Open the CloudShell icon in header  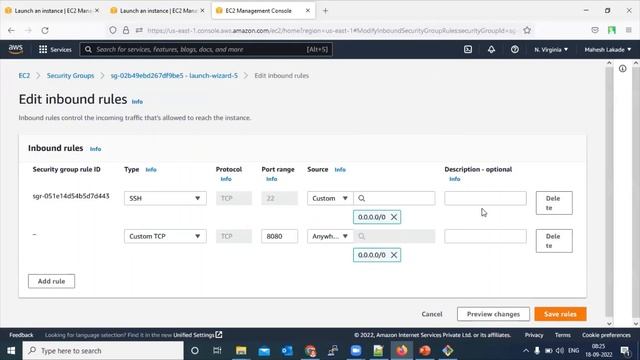pos(468,49)
